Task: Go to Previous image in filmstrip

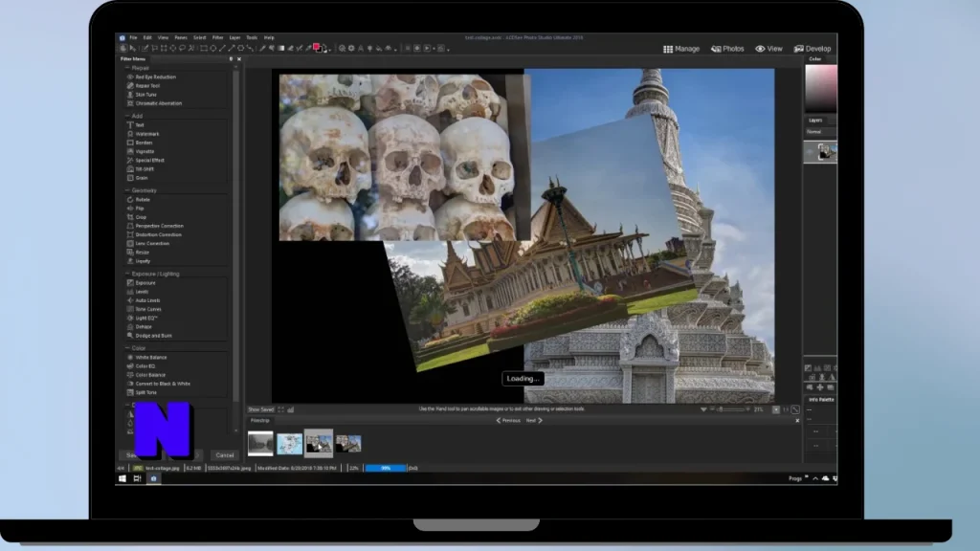Action: (508, 421)
